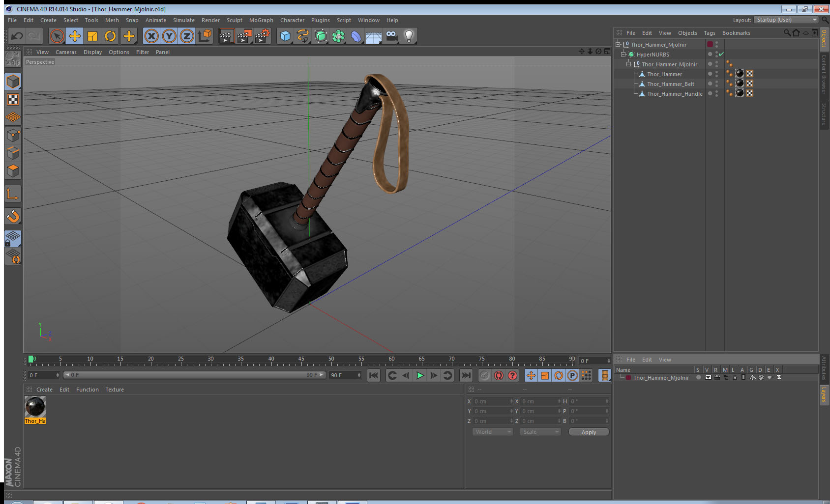Activate the Scale tool
This screenshot has width=830, height=504.
[x=92, y=36]
